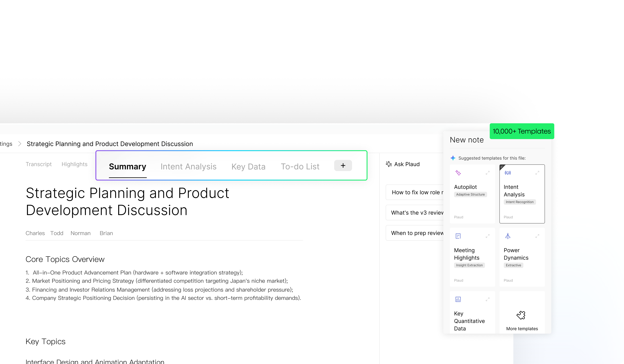Expand the Autopilot template preview
The height and width of the screenshot is (364, 624).
tap(487, 173)
